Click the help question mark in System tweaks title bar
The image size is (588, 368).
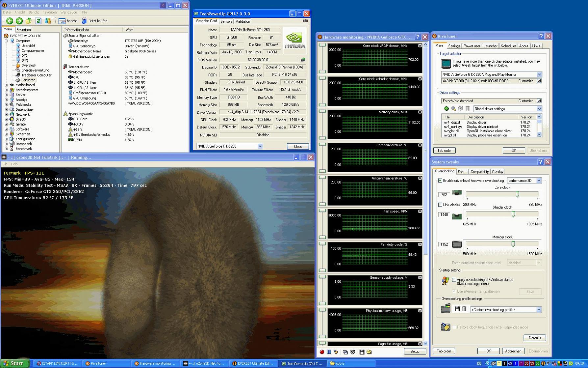click(540, 162)
